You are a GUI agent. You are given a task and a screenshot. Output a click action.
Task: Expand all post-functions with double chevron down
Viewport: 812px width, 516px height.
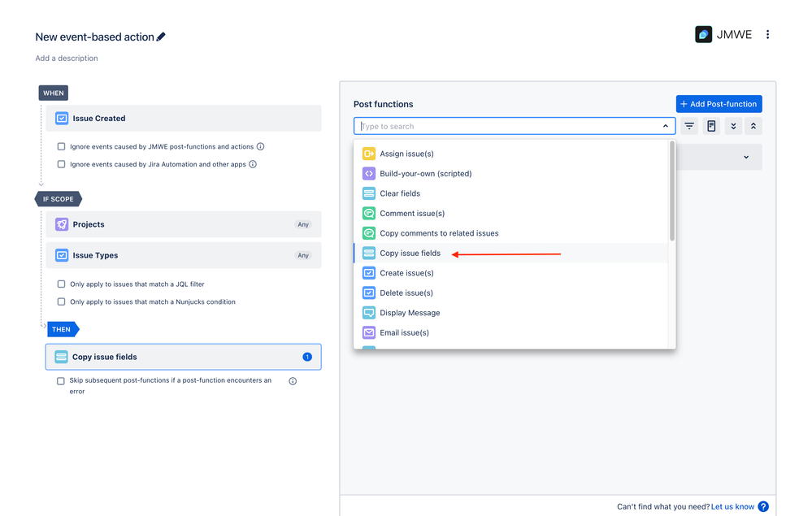pyautogui.click(x=733, y=126)
